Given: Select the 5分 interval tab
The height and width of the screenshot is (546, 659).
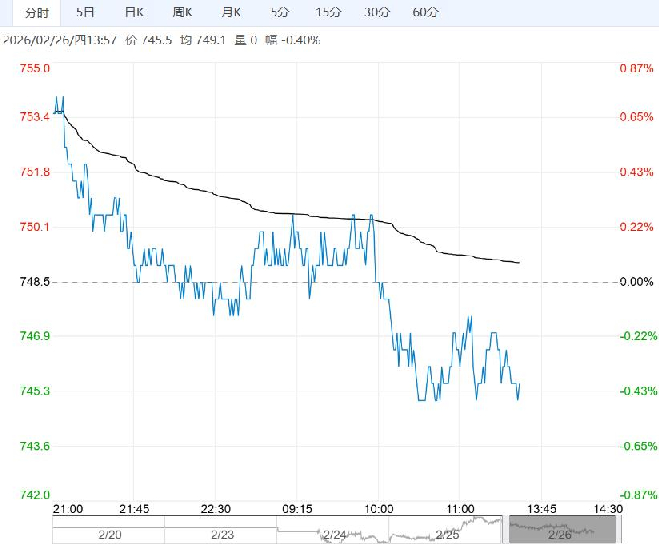Looking at the screenshot, I should [281, 13].
